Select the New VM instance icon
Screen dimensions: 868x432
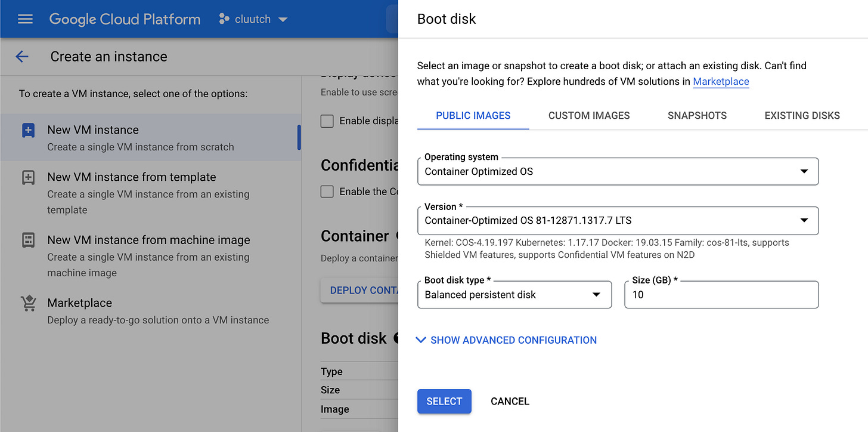[x=28, y=130]
